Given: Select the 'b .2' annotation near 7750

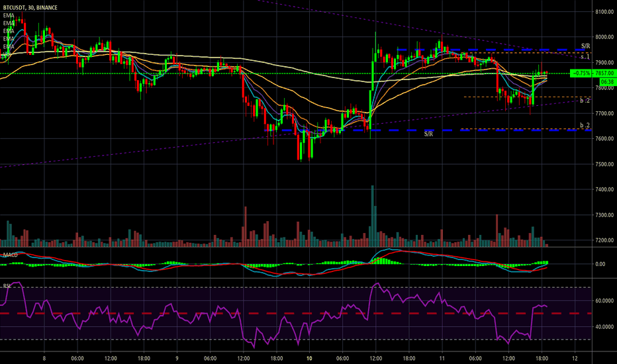Looking at the screenshot, I should coord(585,101).
